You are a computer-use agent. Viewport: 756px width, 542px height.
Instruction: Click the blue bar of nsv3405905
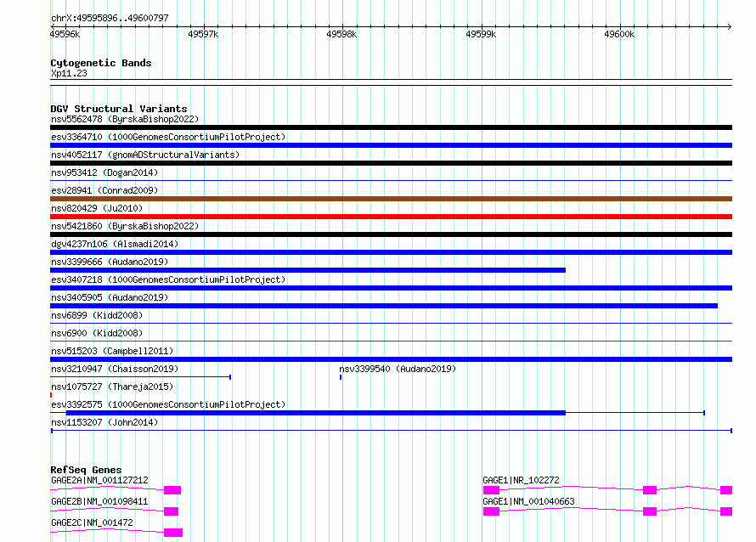[384, 306]
